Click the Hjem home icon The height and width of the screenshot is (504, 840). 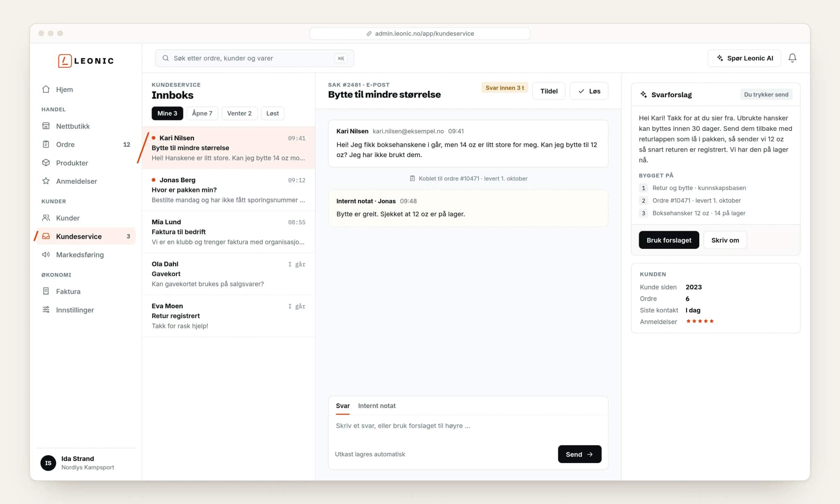46,89
